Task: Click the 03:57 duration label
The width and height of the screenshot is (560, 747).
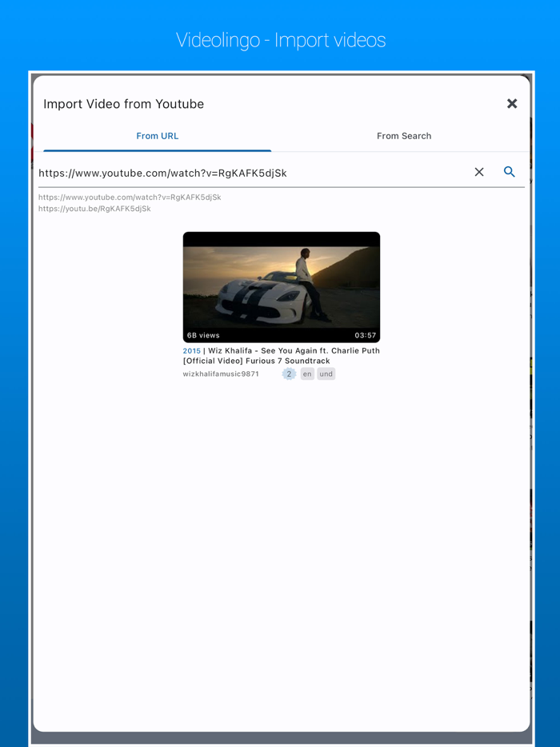Action: pos(365,335)
